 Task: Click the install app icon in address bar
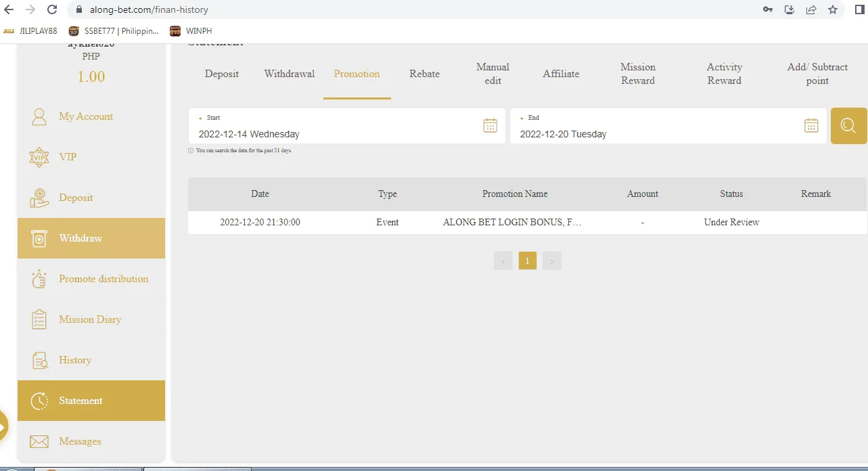[789, 9]
